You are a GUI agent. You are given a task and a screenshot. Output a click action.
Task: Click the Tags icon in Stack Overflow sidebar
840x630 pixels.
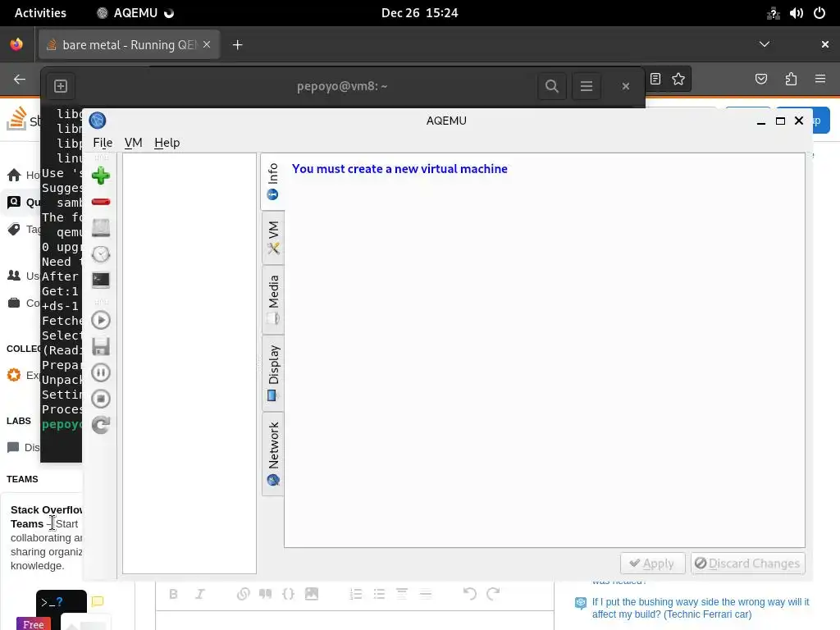click(x=14, y=230)
